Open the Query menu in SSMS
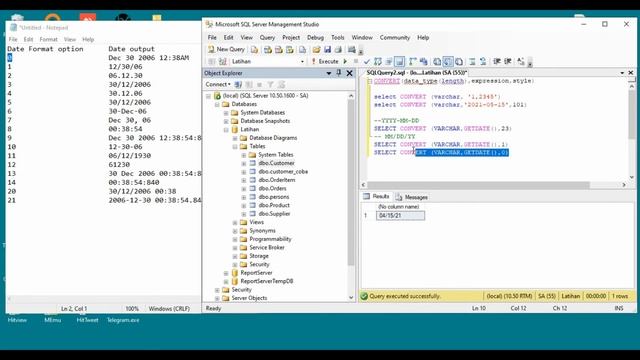 coord(267,38)
